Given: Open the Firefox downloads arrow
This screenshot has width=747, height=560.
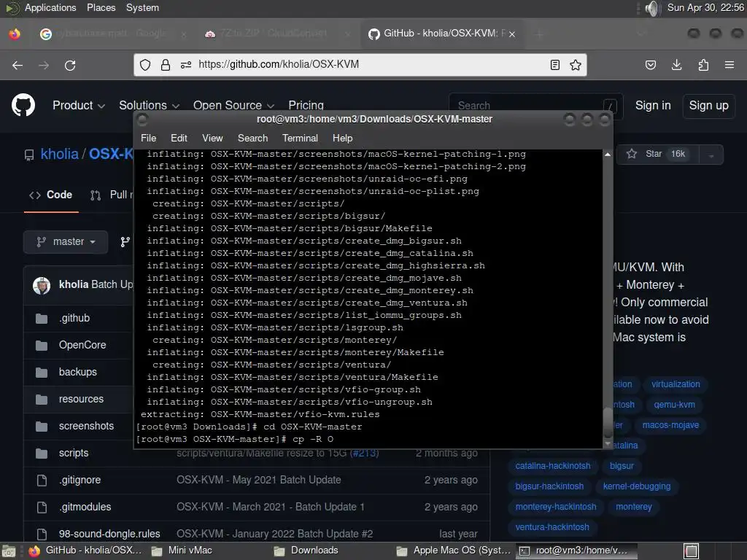Looking at the screenshot, I should tap(676, 65).
